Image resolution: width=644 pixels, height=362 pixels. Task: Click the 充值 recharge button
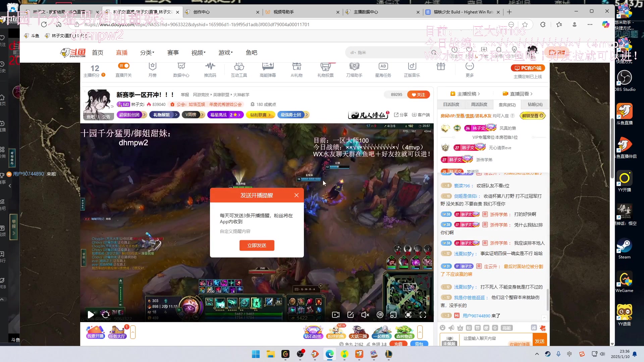398,344
